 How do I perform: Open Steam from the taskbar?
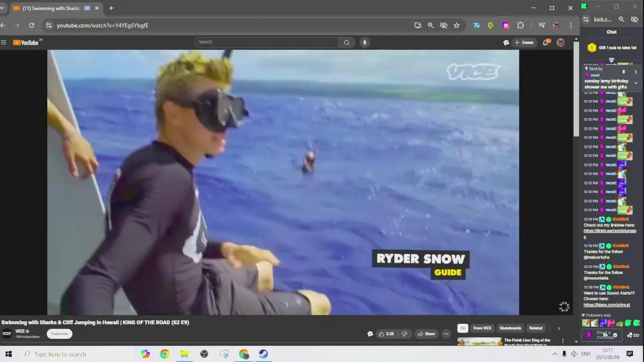point(264,354)
